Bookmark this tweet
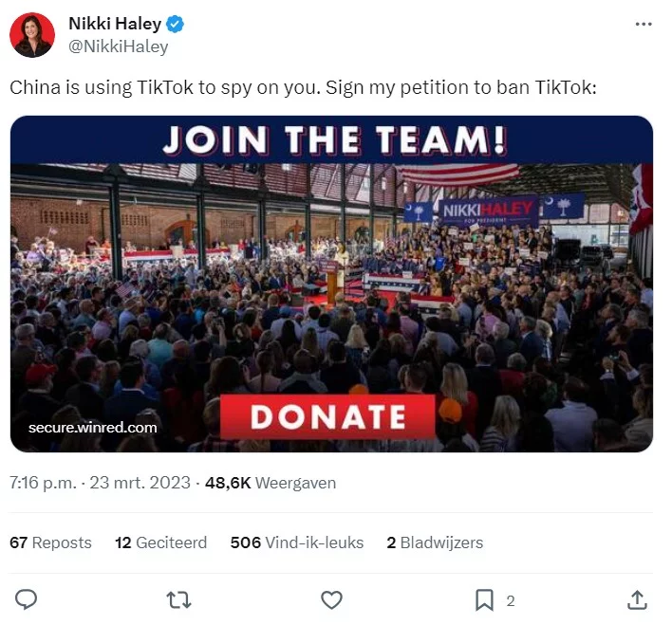672x625 pixels. [484, 599]
